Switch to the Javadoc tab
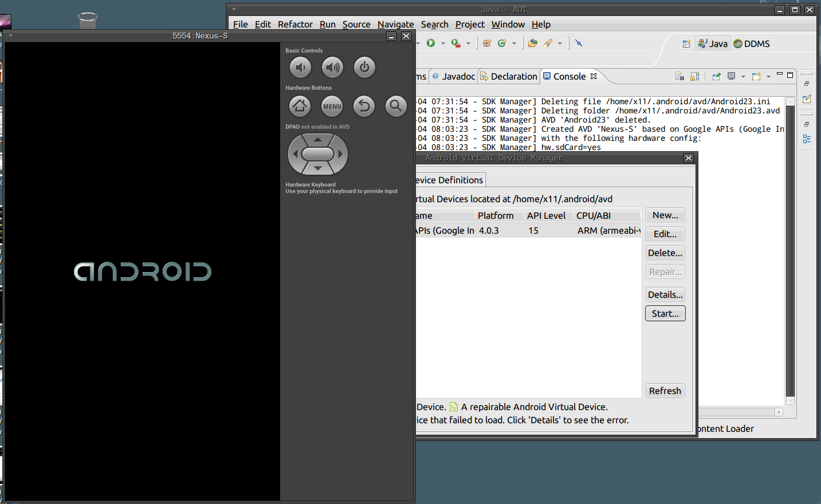Image resolution: width=821 pixels, height=504 pixels. pos(453,76)
